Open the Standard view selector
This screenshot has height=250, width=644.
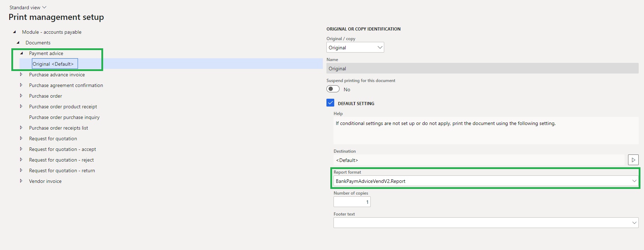point(28,7)
